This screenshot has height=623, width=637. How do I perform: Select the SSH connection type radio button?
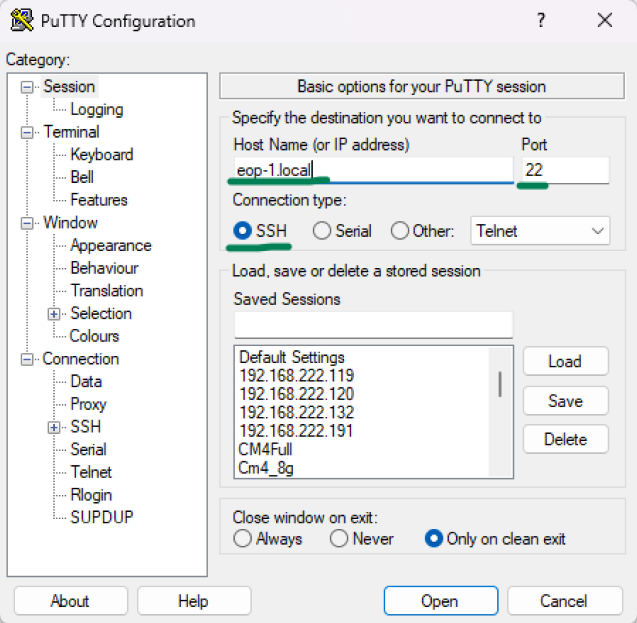click(x=243, y=231)
